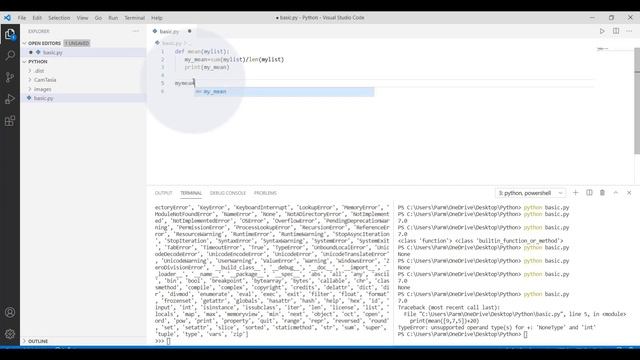Open the Search view in activity bar
The width and height of the screenshot is (640, 360).
click(x=10, y=56)
